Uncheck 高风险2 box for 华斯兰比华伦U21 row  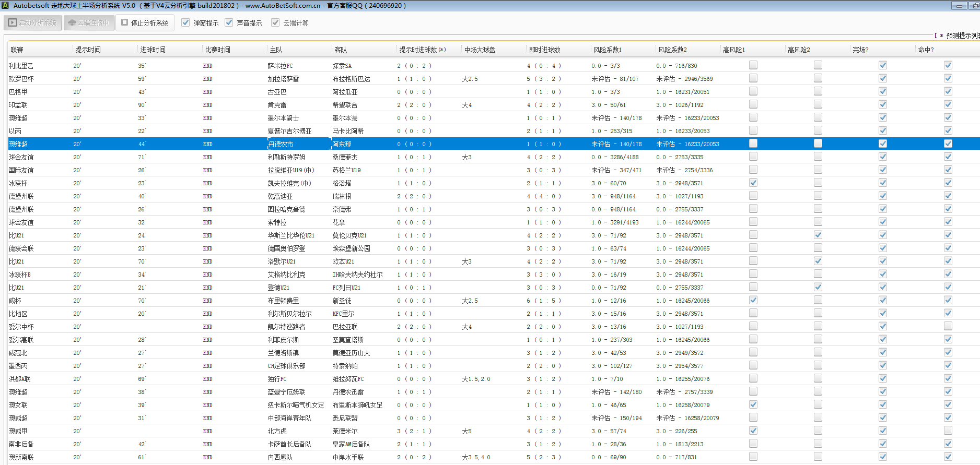818,235
